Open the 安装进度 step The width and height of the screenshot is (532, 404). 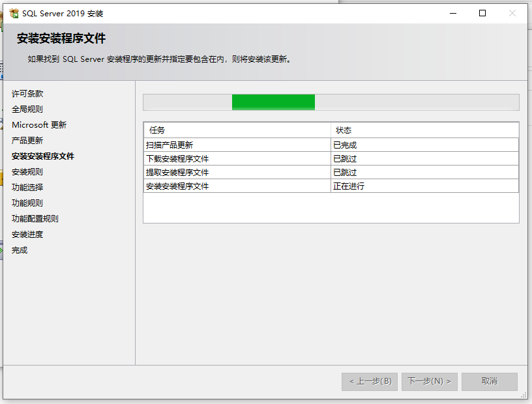pyautogui.click(x=27, y=235)
